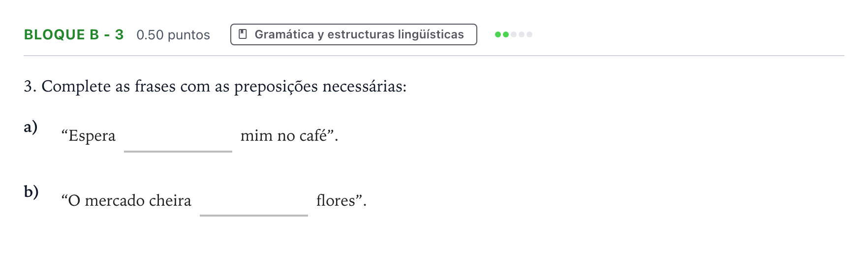Click the word "Espera" in sentence a
Viewport: 868px width, 253px height.
click(x=92, y=136)
